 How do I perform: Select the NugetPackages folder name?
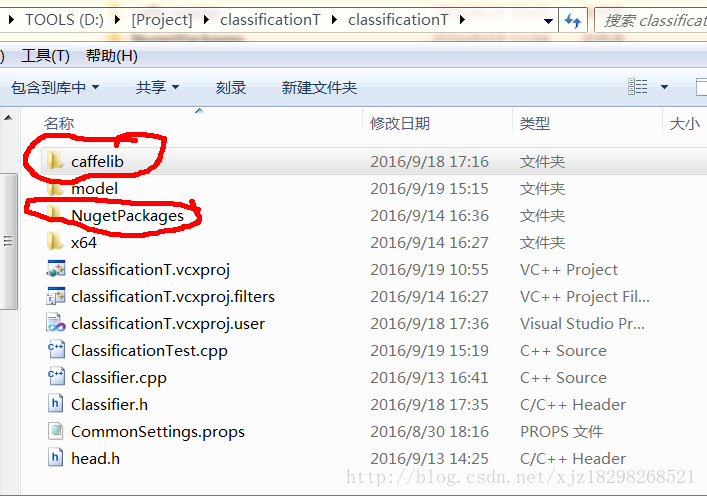pos(128,216)
